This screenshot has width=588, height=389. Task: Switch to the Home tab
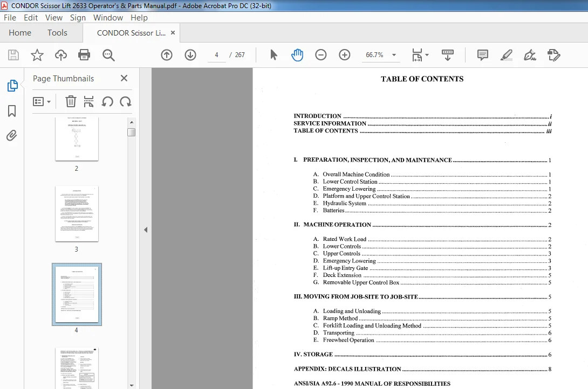click(20, 33)
